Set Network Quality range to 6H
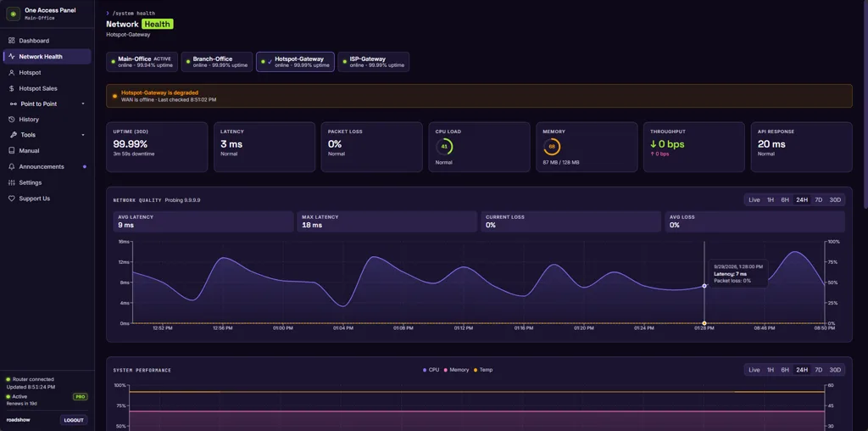Viewport: 868px width, 431px height. (x=785, y=200)
